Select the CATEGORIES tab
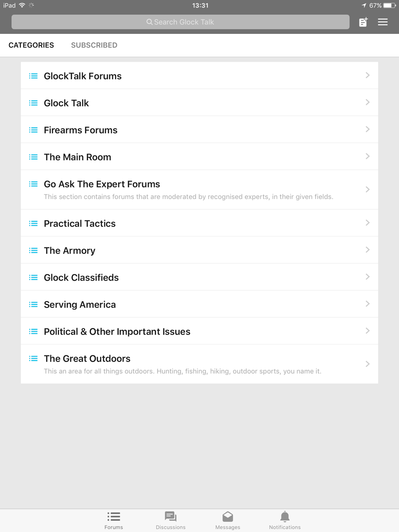Image resolution: width=399 pixels, height=532 pixels. (31, 45)
